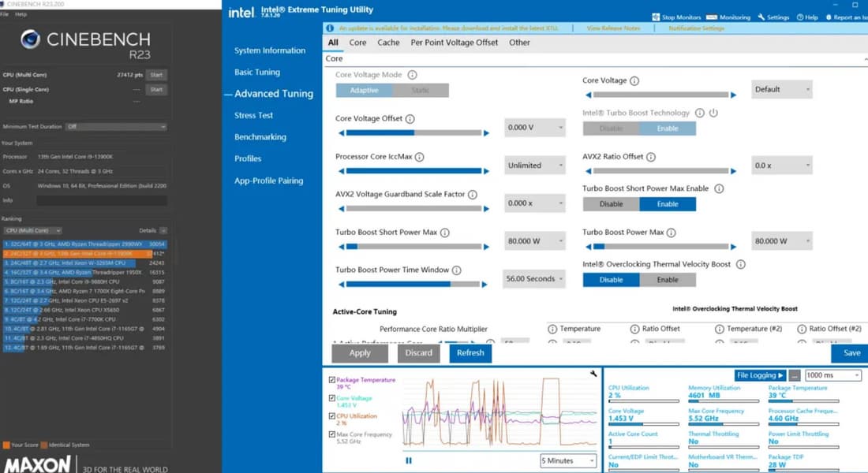This screenshot has height=473, width=868.
Task: Click the Core Voltage Mode info icon
Action: coord(413,75)
